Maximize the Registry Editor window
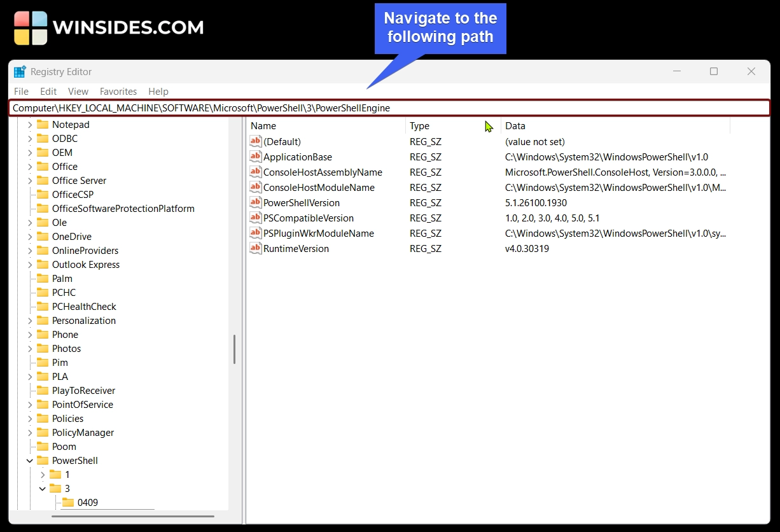This screenshot has width=780, height=532. point(714,72)
